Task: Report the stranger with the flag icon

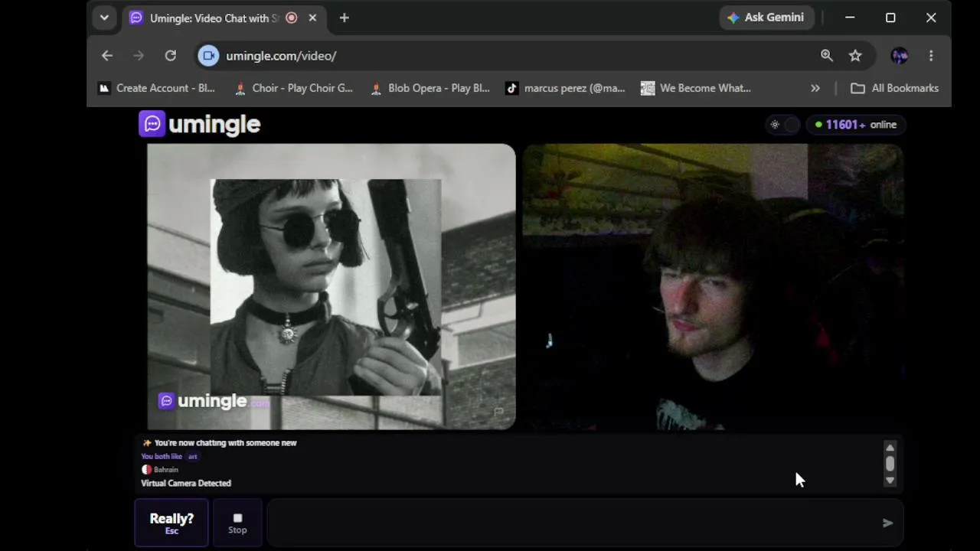Action: click(x=498, y=412)
